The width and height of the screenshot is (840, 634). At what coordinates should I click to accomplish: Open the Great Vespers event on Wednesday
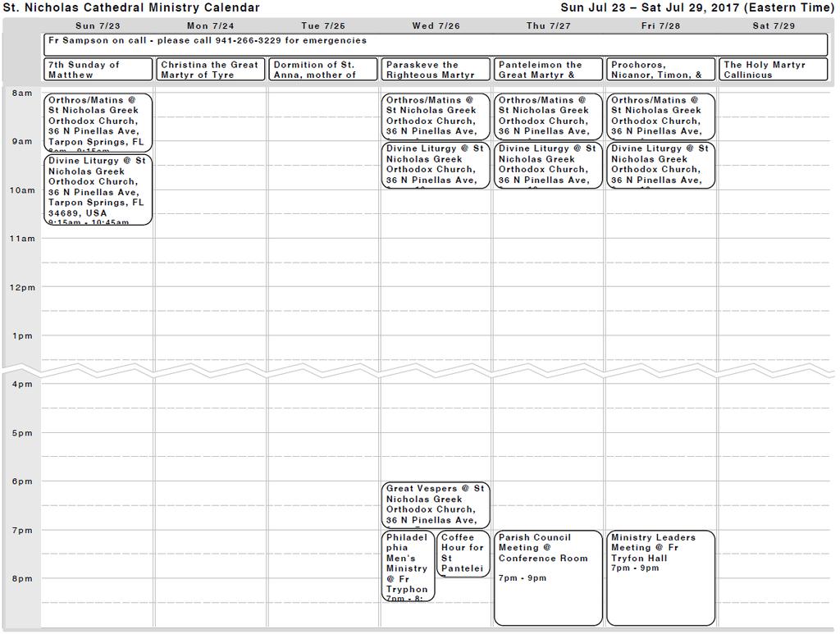pyautogui.click(x=436, y=505)
